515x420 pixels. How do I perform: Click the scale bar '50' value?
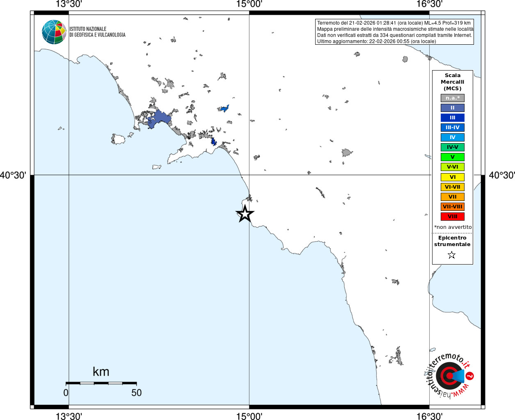136,393
